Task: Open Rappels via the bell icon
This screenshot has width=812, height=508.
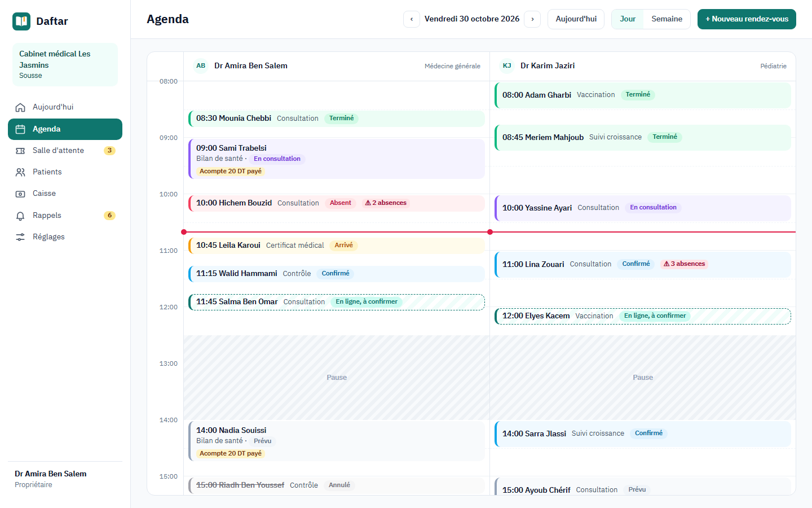Action: 20,216
